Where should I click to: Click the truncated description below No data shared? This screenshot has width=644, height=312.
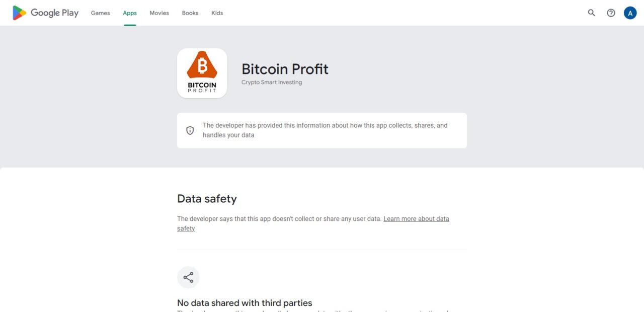[313, 311]
